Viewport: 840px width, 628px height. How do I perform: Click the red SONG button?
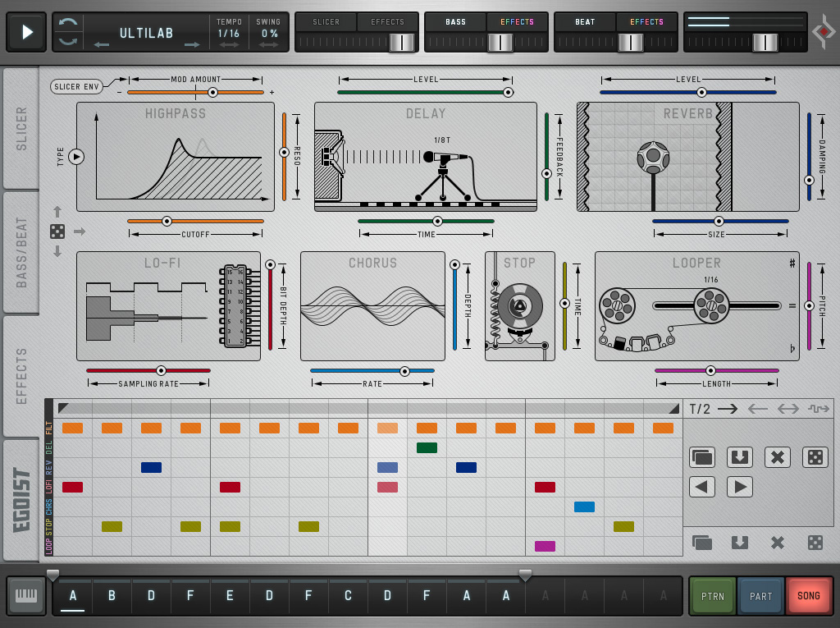808,596
